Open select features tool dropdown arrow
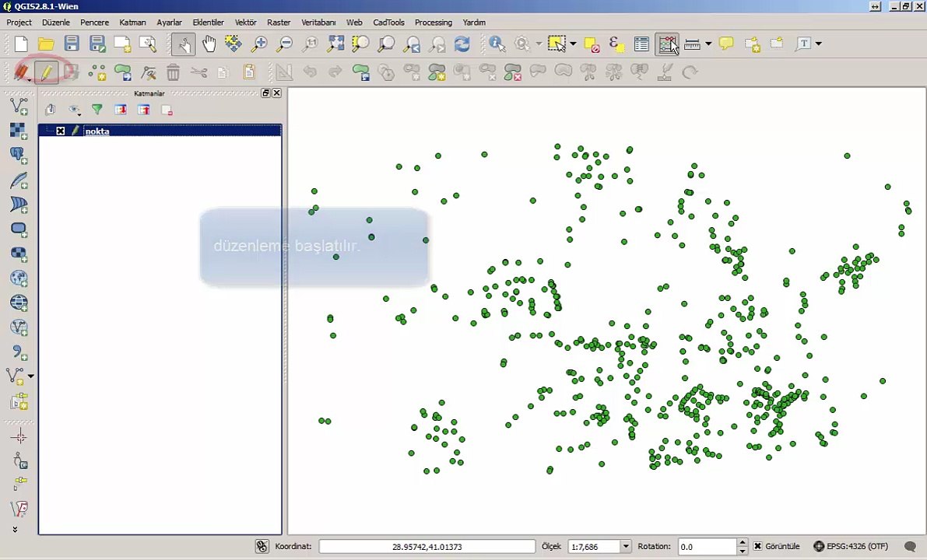Viewport: 927px width, 560px height. tap(573, 44)
